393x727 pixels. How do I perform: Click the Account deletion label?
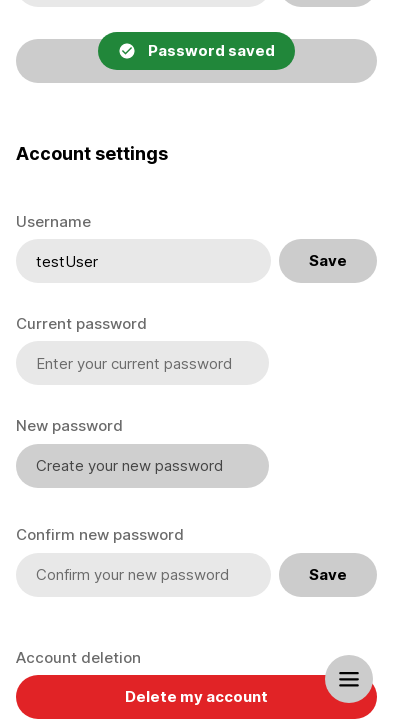pos(78,658)
